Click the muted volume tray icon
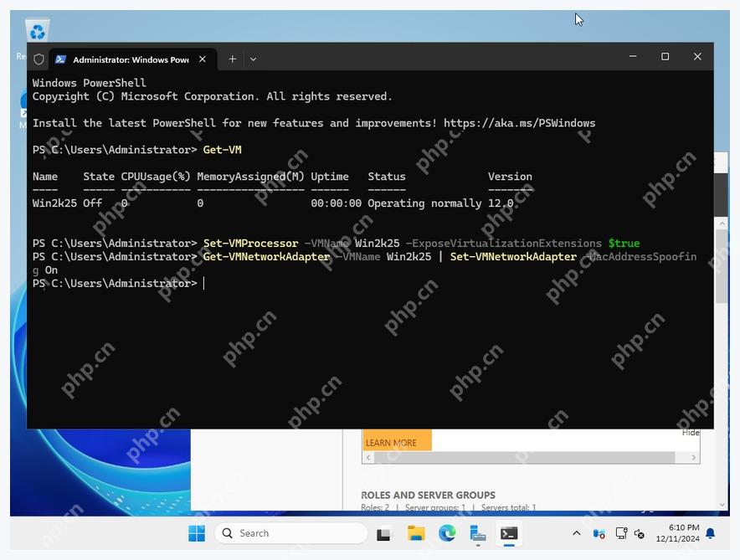The height and width of the screenshot is (560, 740). tap(640, 533)
